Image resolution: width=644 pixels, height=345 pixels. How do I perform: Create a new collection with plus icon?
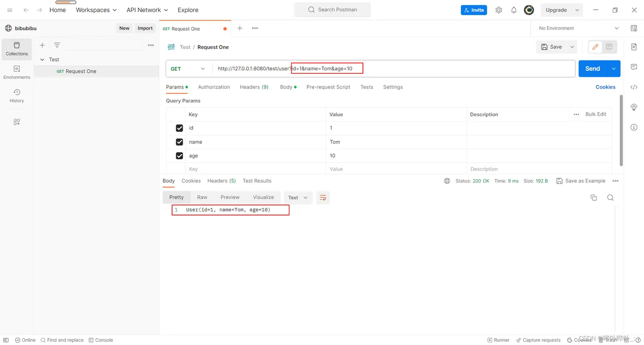42,45
